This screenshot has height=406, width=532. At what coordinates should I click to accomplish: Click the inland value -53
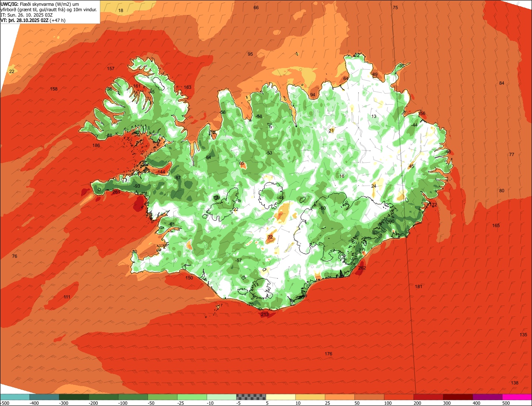pos(269,153)
